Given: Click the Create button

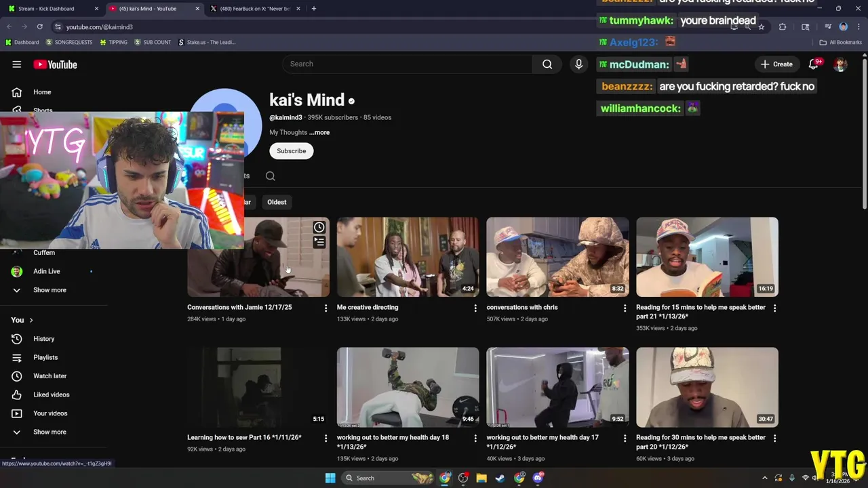Looking at the screenshot, I should [x=776, y=64].
